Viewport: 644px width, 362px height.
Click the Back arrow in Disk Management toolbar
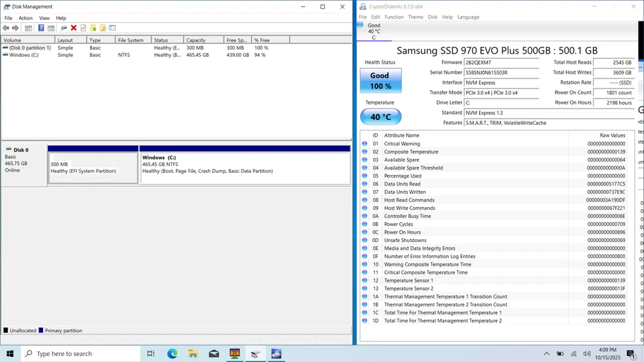[6, 28]
